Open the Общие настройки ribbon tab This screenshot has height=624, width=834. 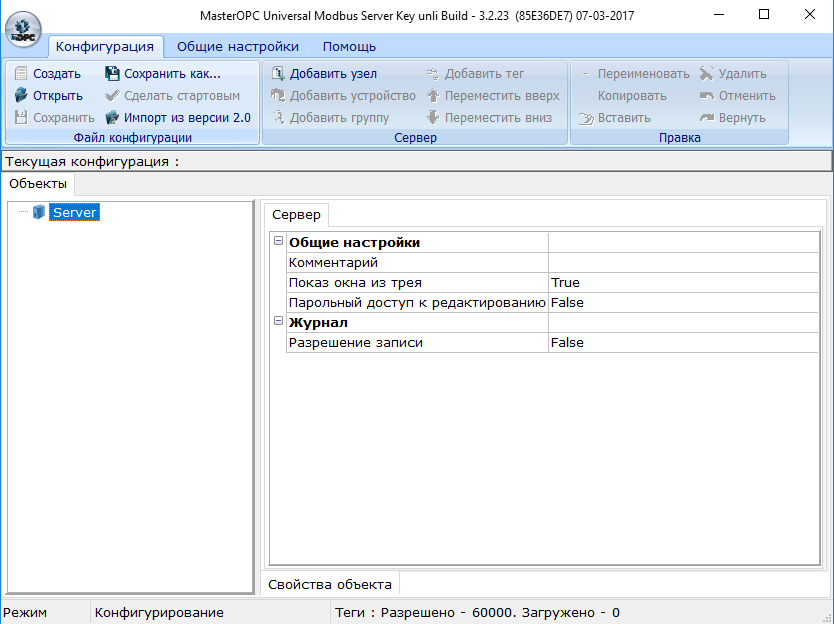coord(237,47)
